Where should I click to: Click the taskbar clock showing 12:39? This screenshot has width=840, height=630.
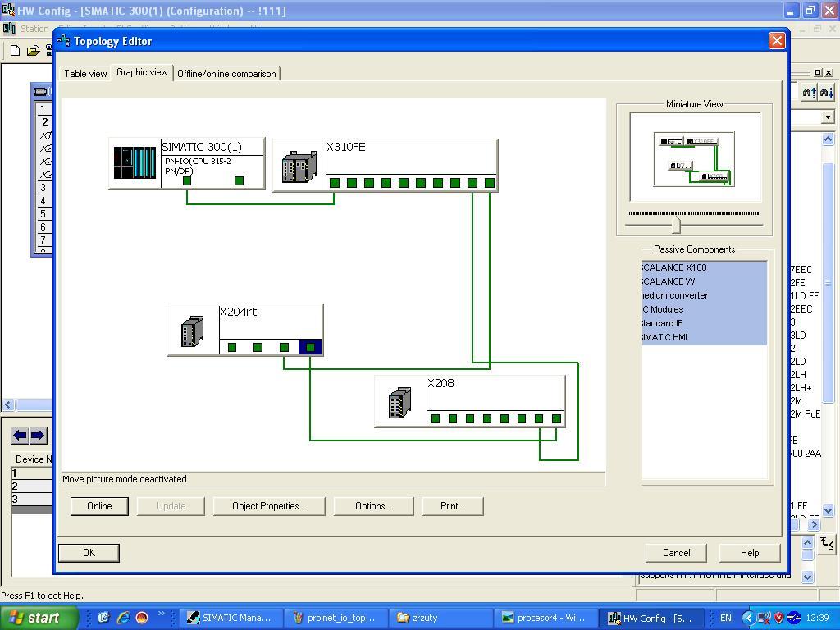click(818, 618)
